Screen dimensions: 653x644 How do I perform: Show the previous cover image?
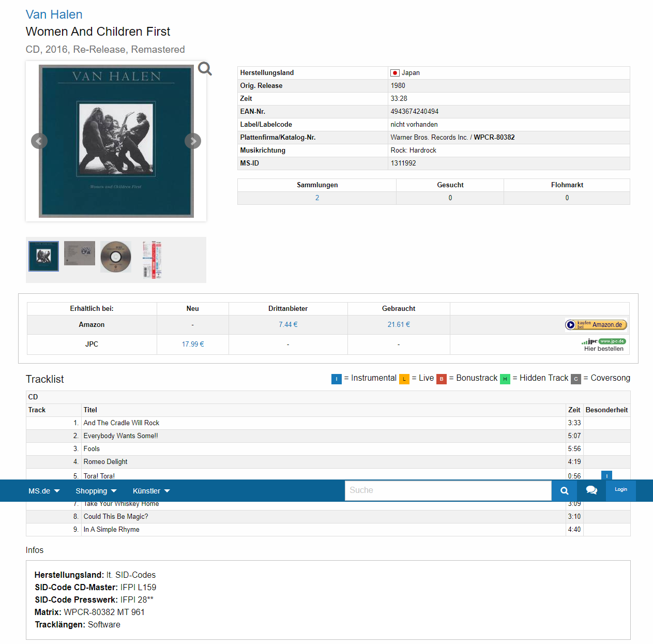tap(39, 141)
